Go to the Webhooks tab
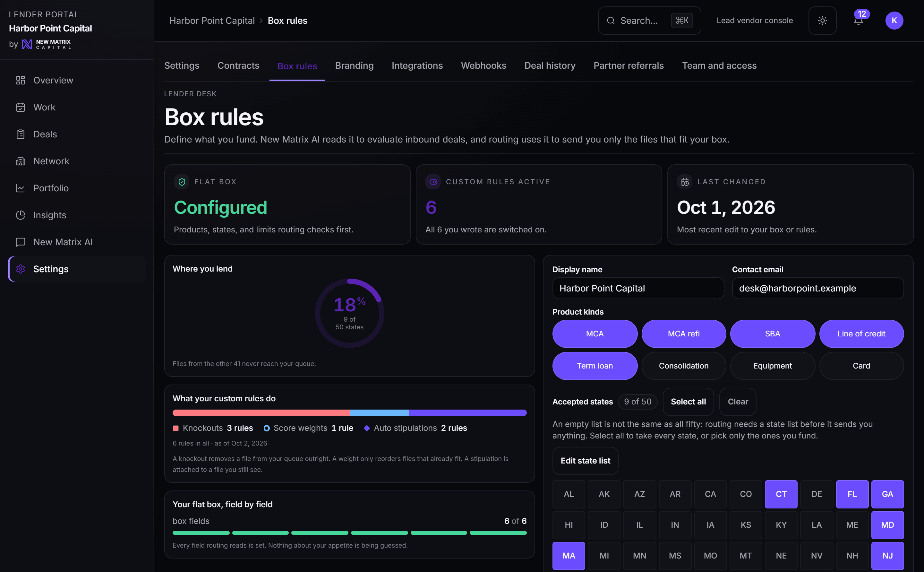 pos(483,66)
